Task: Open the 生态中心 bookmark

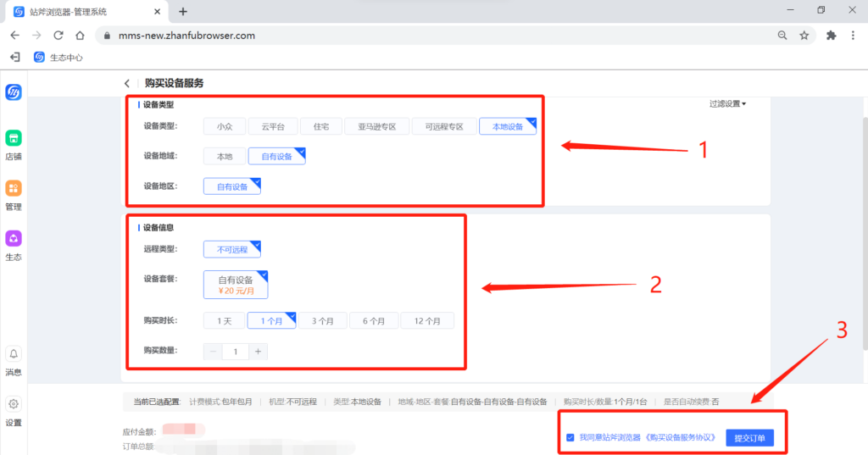Action: (x=58, y=58)
